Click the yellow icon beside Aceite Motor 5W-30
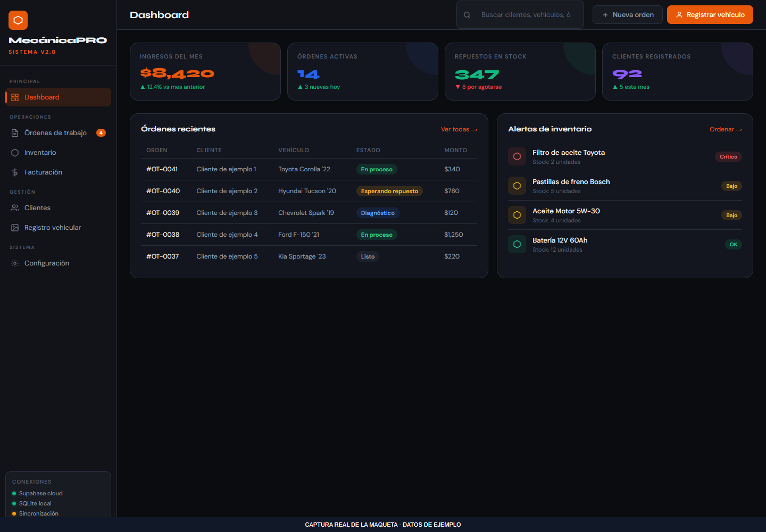The image size is (766, 532). point(517,215)
